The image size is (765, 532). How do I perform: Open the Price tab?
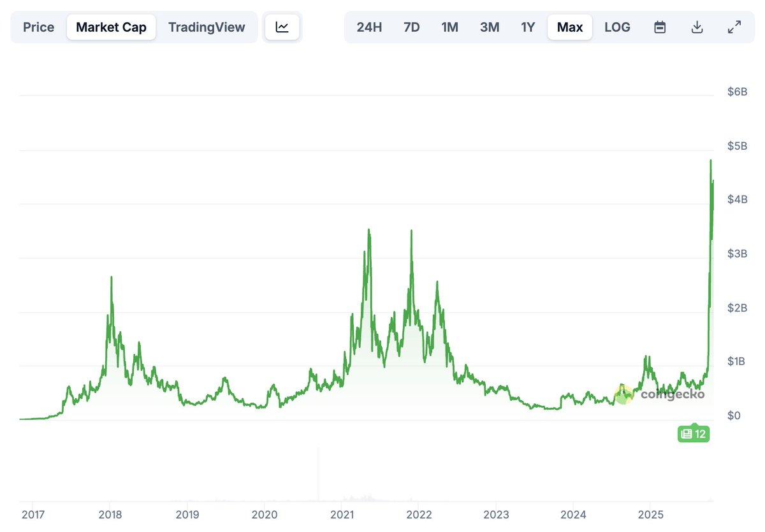pos(38,27)
